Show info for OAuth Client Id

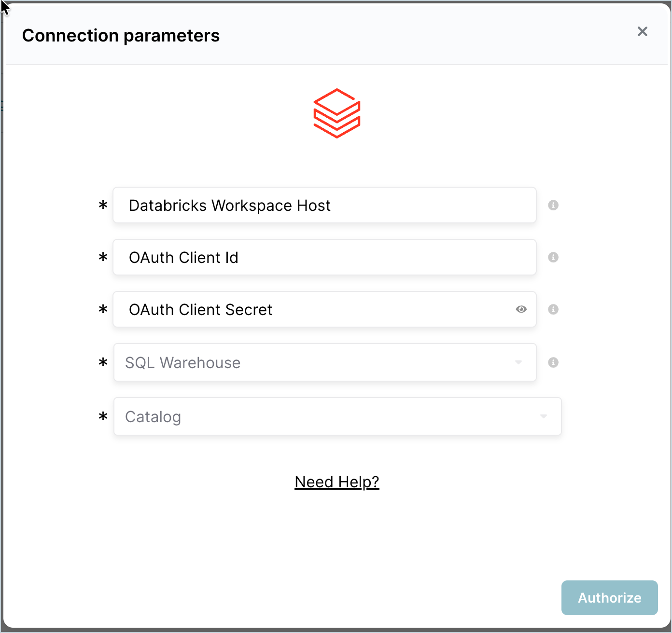click(553, 257)
